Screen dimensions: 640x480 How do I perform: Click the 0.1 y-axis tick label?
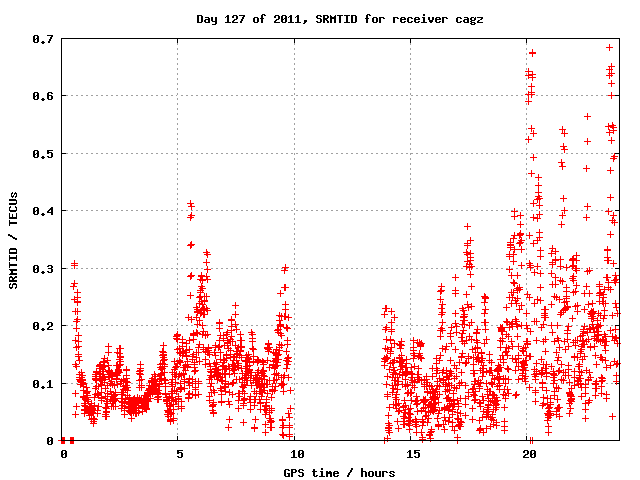coord(42,383)
